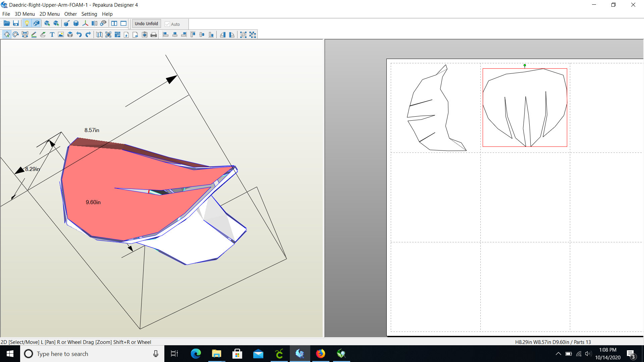This screenshot has width=644, height=362.
Task: Show hidden system tray icons chevron
Action: point(558,354)
